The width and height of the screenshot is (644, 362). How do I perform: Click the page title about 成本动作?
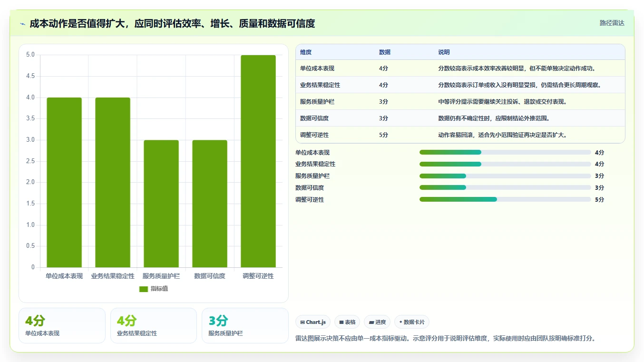tap(172, 24)
